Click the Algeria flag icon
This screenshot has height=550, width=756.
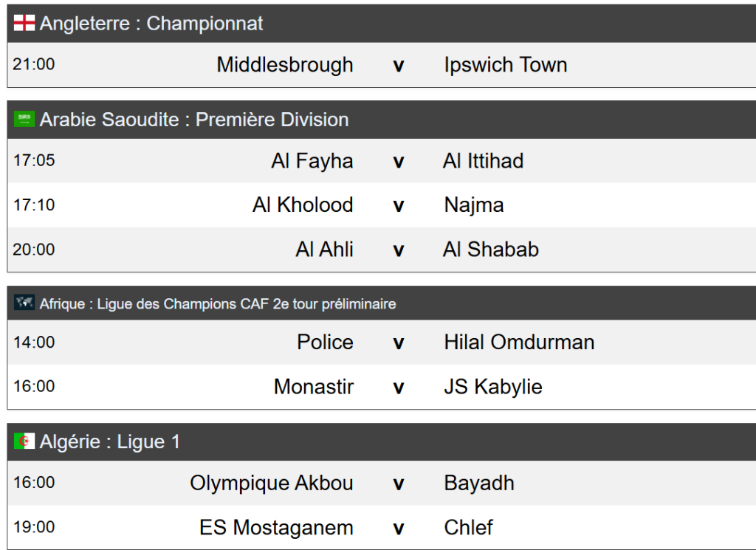[x=24, y=442]
